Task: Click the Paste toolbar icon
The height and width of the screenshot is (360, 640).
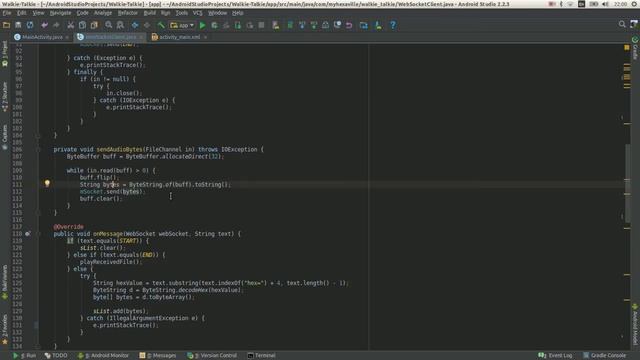Action: point(94,25)
